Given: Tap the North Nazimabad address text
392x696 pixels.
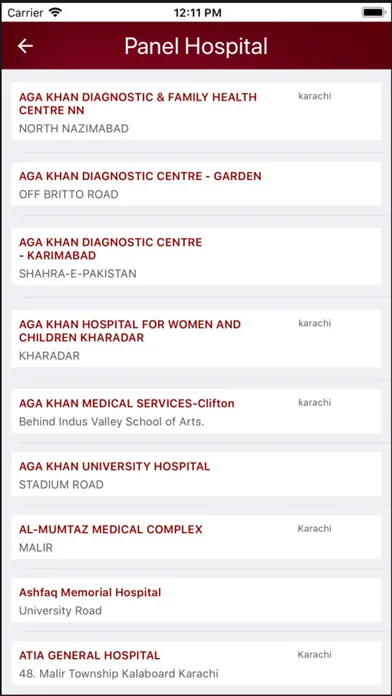Looking at the screenshot, I should (x=74, y=129).
